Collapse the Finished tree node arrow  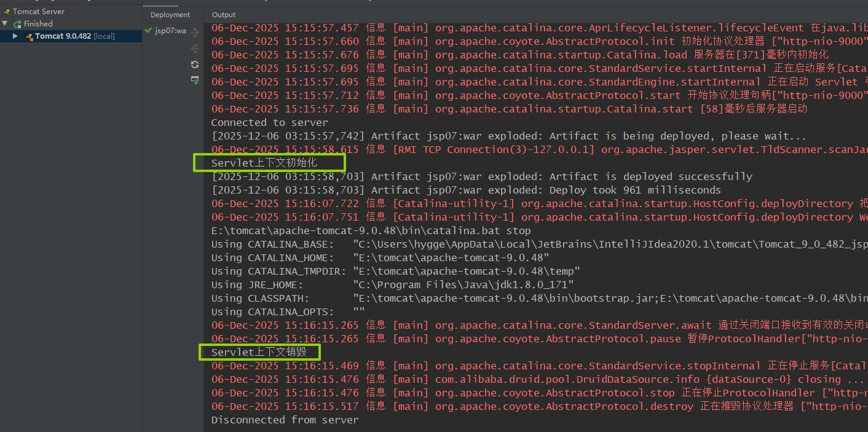tap(5, 24)
